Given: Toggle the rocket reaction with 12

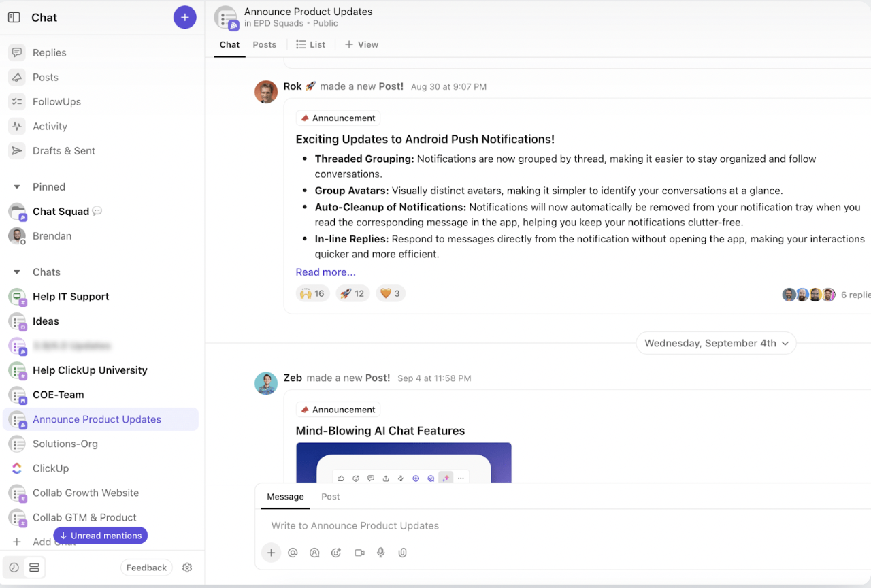Looking at the screenshot, I should point(352,293).
